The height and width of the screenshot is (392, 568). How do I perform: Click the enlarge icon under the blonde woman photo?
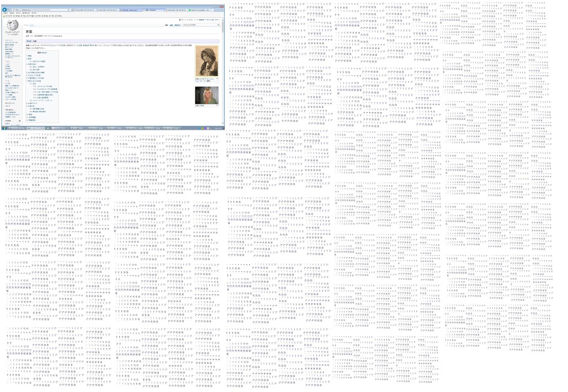pyautogui.click(x=217, y=105)
